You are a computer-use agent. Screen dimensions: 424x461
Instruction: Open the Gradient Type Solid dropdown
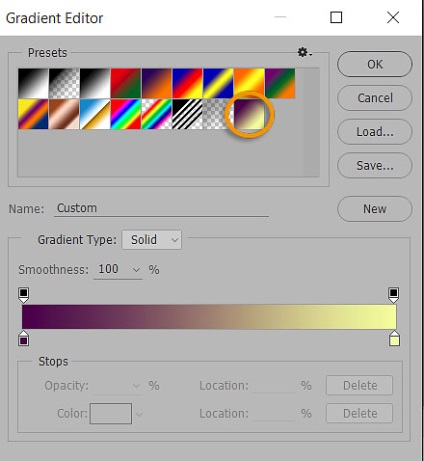(x=152, y=240)
